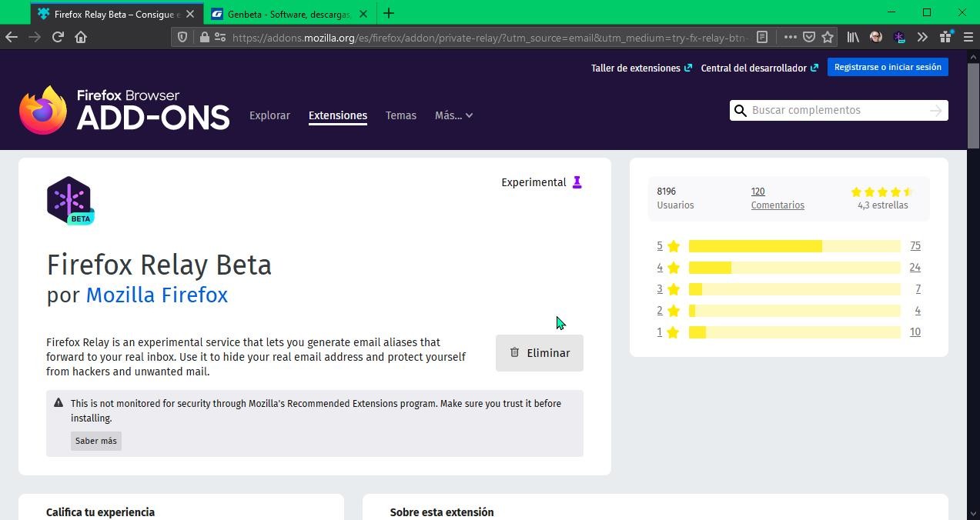Show more toolbar tools overflow chevrons
Screen dimensions: 980x520
pyautogui.click(x=922, y=37)
